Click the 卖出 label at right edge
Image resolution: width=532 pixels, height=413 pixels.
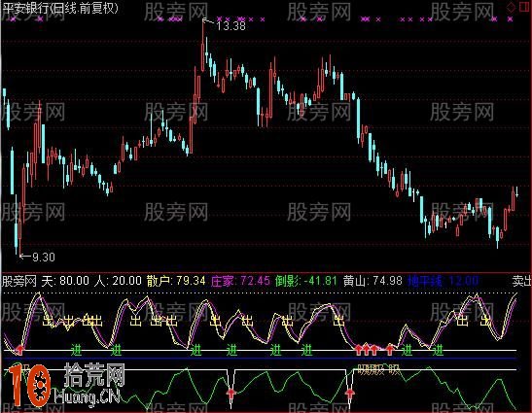pos(521,281)
